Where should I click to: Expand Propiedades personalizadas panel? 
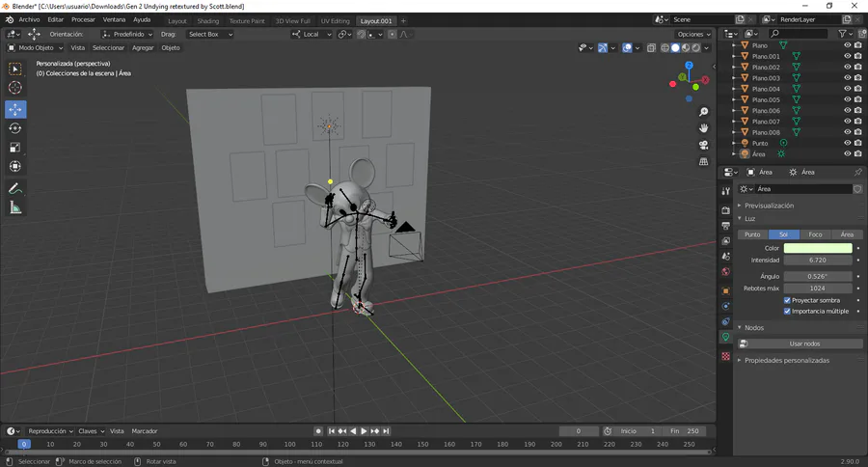pos(787,361)
